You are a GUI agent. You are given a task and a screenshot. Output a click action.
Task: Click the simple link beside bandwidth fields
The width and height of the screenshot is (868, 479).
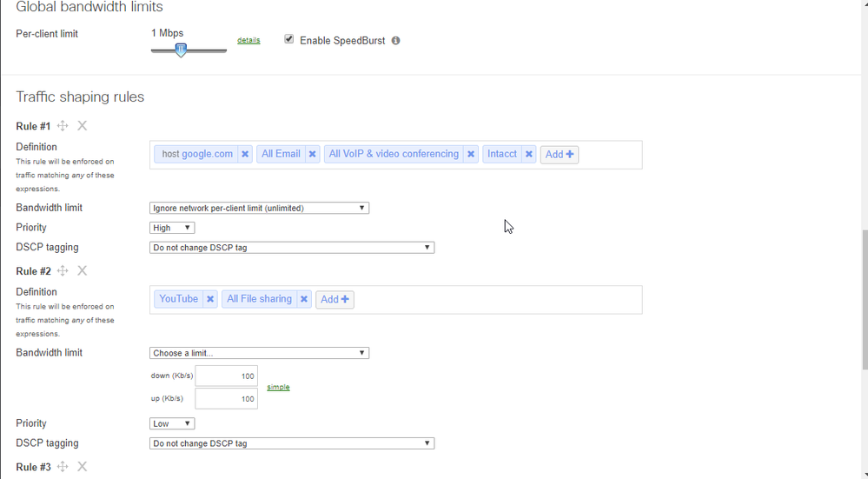pyautogui.click(x=278, y=387)
